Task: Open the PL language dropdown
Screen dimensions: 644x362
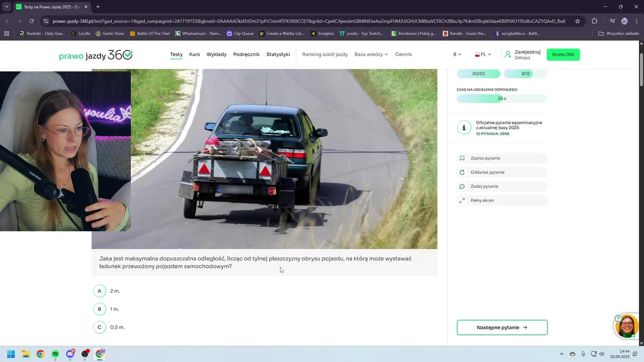Action: coord(483,54)
